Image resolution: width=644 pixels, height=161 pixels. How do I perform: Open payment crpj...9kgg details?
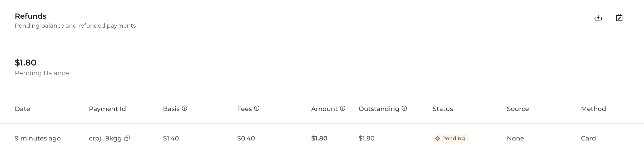pos(105,138)
